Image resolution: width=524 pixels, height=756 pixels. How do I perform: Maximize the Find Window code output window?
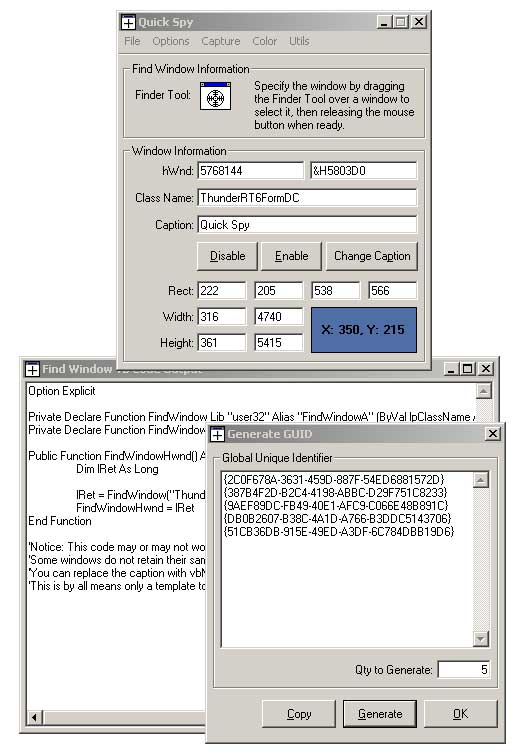pyautogui.click(x=467, y=369)
